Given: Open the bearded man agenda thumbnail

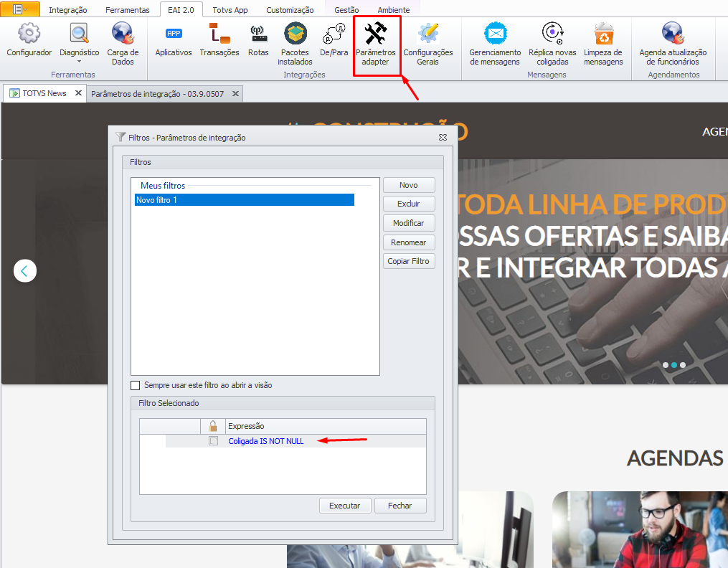Looking at the screenshot, I should click(x=640, y=529).
